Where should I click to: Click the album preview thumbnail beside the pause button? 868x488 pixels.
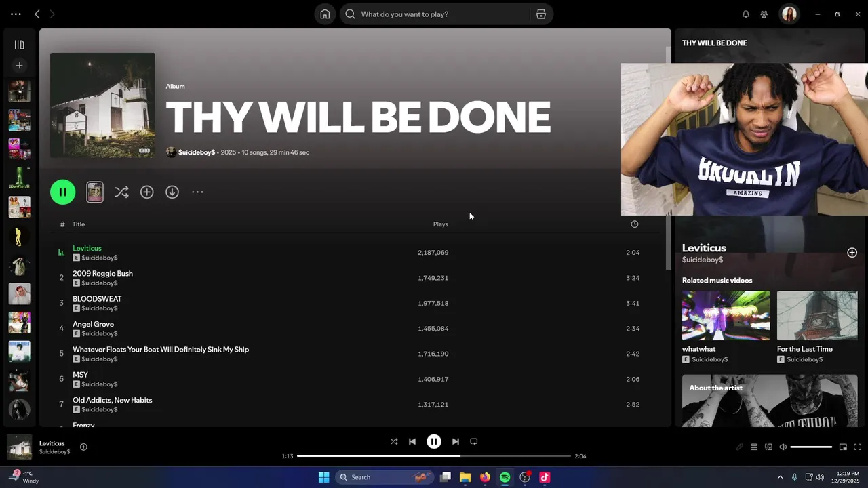pyautogui.click(x=95, y=192)
